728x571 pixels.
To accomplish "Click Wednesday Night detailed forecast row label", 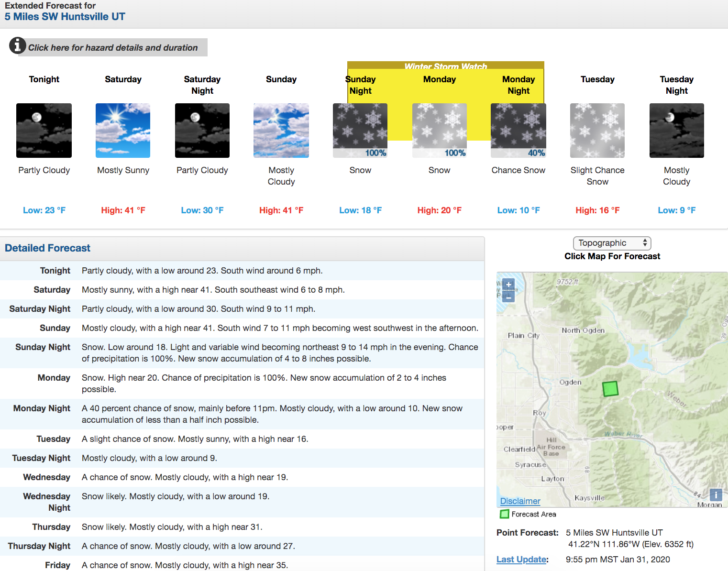I will tap(46, 502).
